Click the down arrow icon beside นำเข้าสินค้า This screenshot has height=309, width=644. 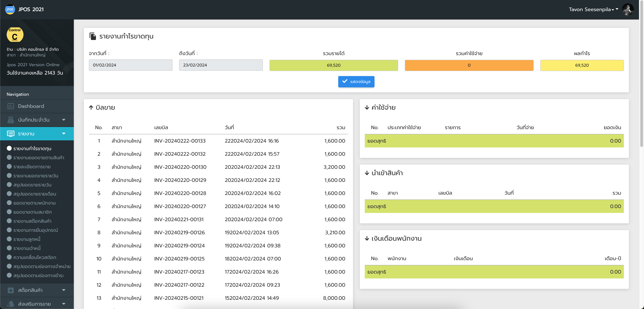(x=367, y=173)
